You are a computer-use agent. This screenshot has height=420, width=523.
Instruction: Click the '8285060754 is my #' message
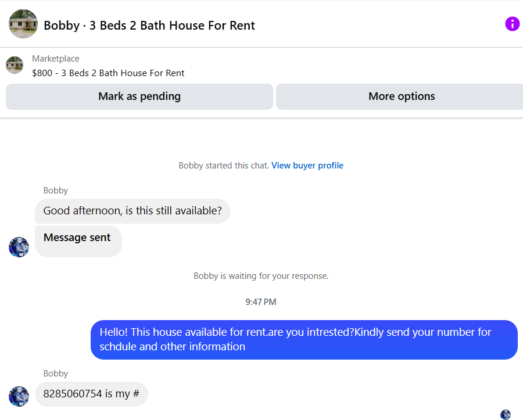click(91, 394)
